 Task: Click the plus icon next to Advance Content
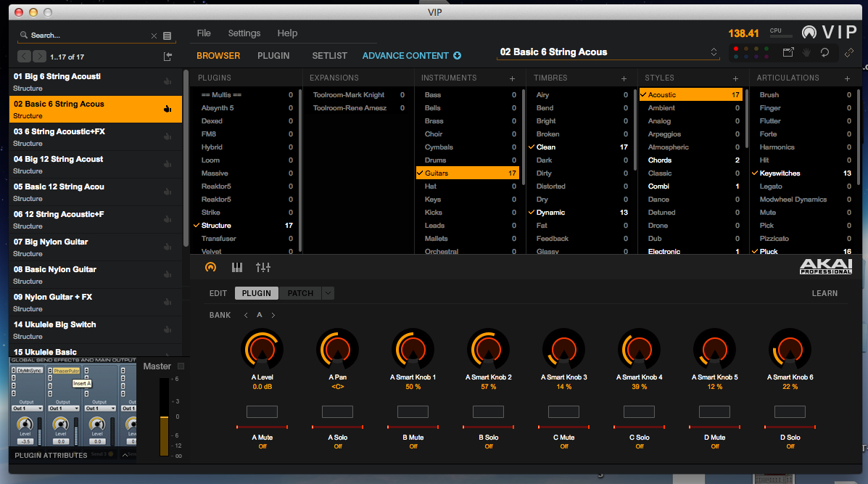coord(458,55)
